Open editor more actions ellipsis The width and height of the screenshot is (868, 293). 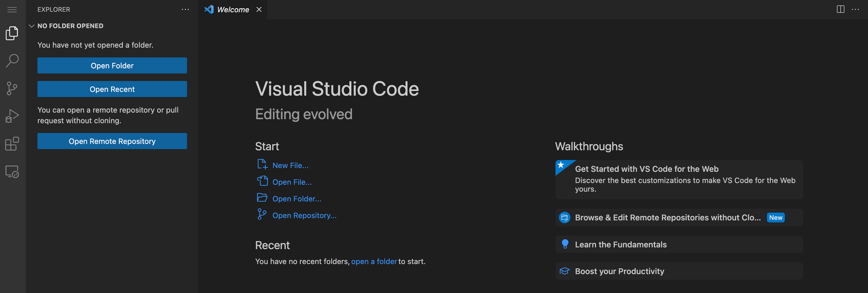coord(855,10)
